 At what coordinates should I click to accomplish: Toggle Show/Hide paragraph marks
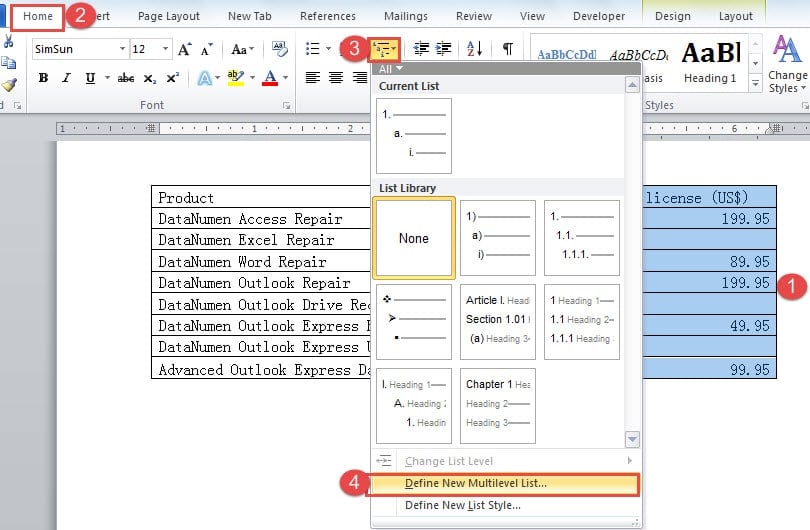[508, 49]
